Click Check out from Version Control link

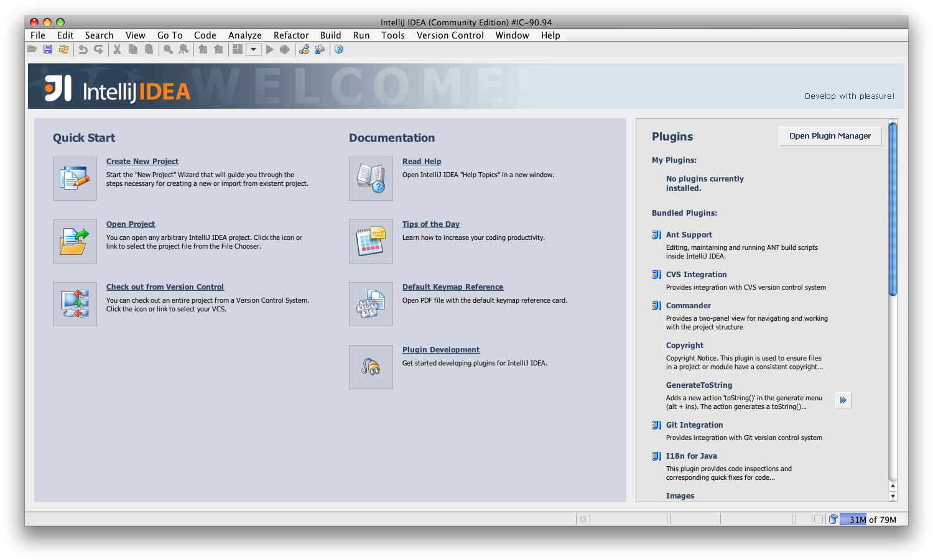(x=165, y=287)
